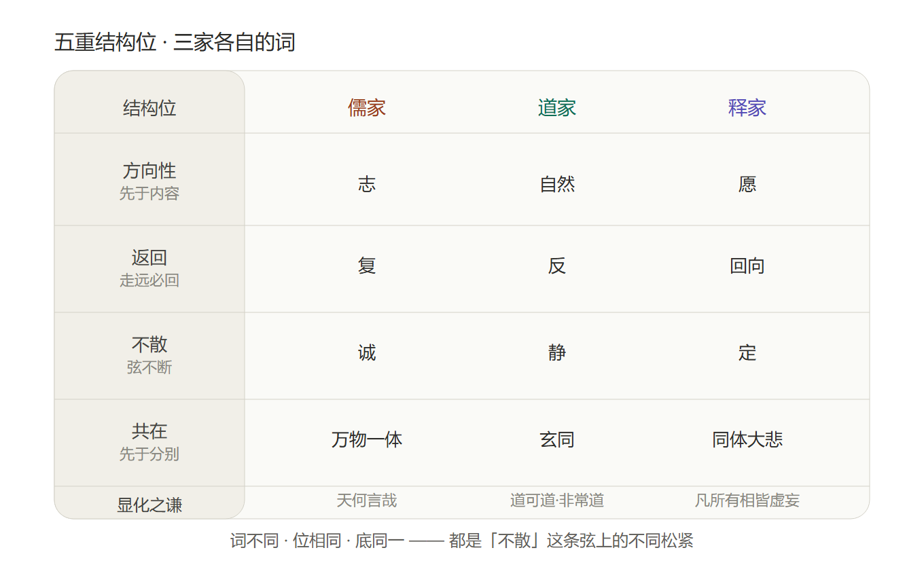Click the 天何言哉 cell

tap(367, 500)
